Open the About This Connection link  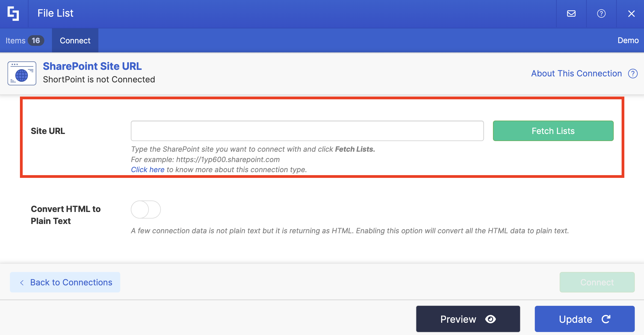click(x=576, y=73)
